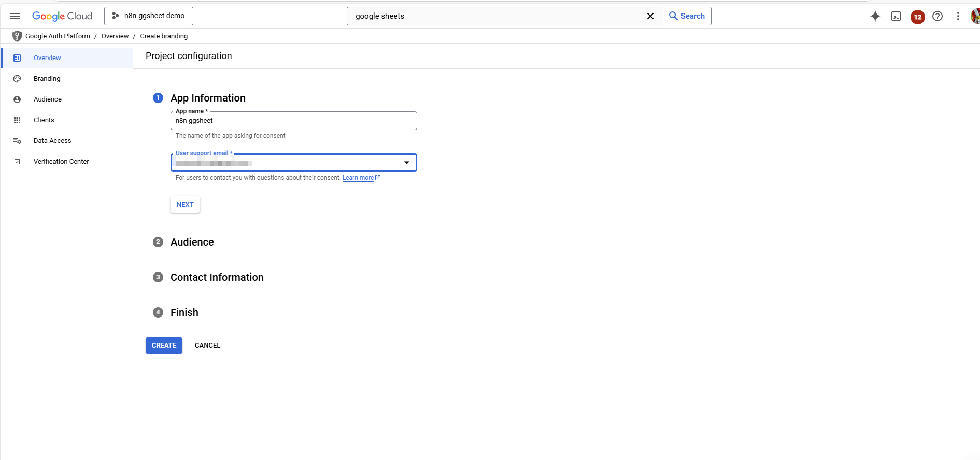
Task: Click the Search button
Action: tap(687, 16)
